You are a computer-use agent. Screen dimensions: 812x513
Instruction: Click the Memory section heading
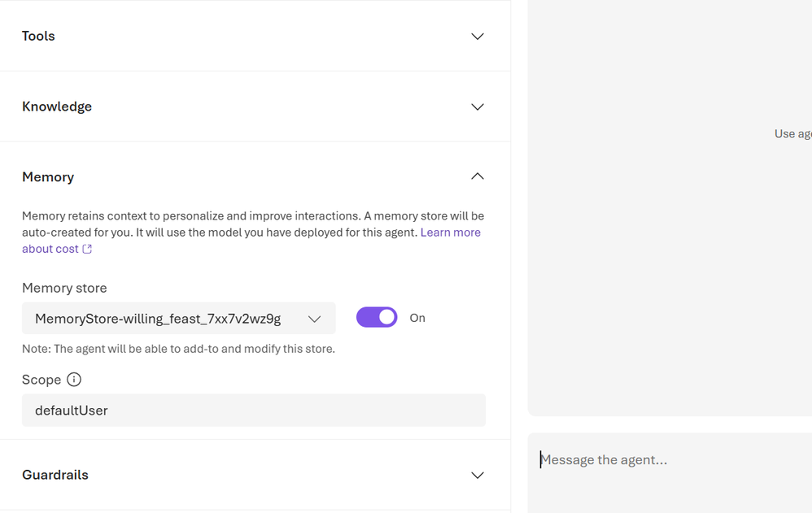tap(48, 177)
